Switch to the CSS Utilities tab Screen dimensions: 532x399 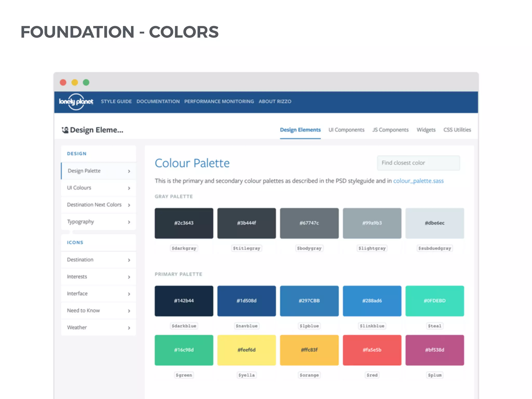[x=457, y=130]
